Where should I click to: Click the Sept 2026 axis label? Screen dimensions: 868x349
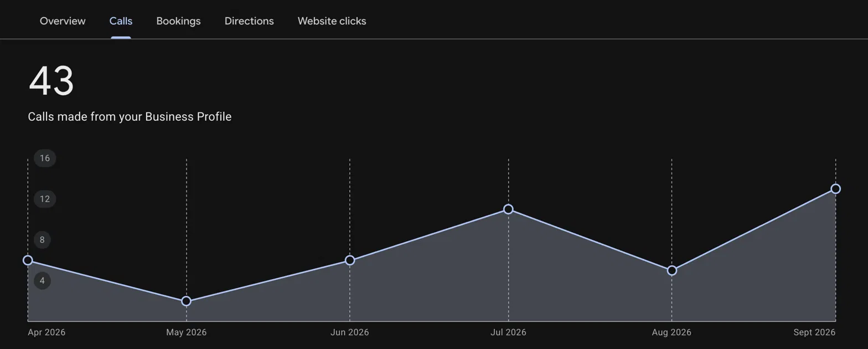[814, 332]
